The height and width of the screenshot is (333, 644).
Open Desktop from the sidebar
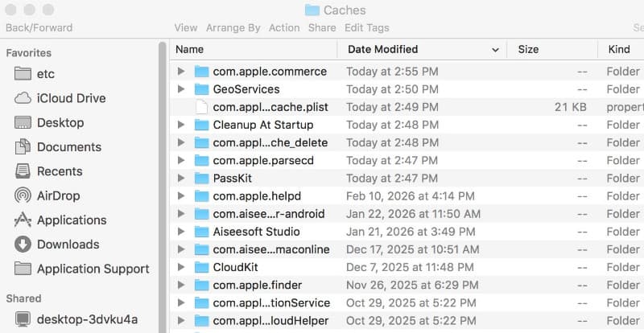click(49, 122)
